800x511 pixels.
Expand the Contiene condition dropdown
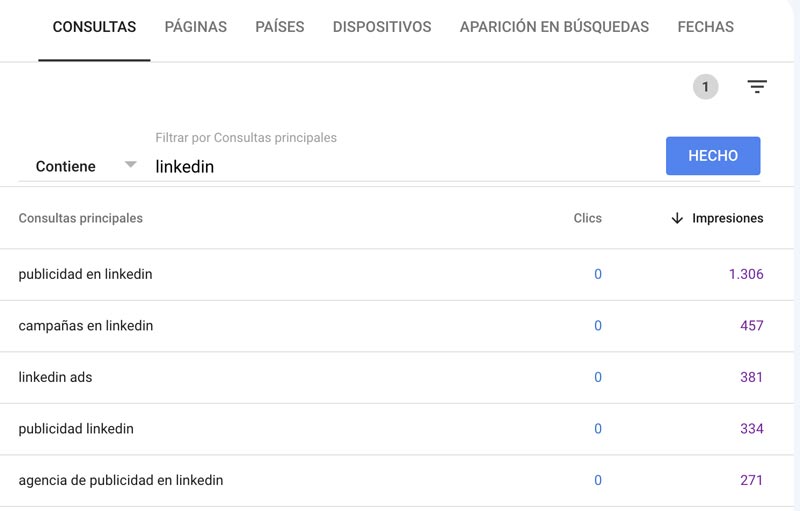[x=131, y=165]
